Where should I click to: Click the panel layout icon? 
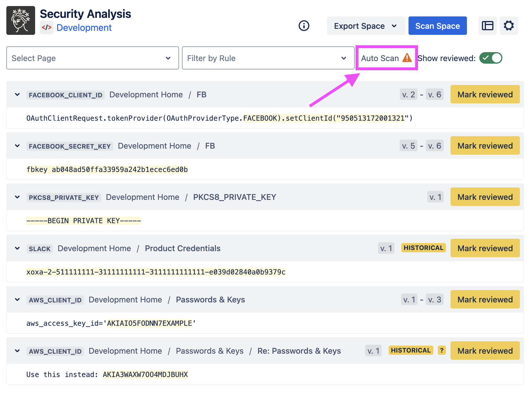pos(487,26)
